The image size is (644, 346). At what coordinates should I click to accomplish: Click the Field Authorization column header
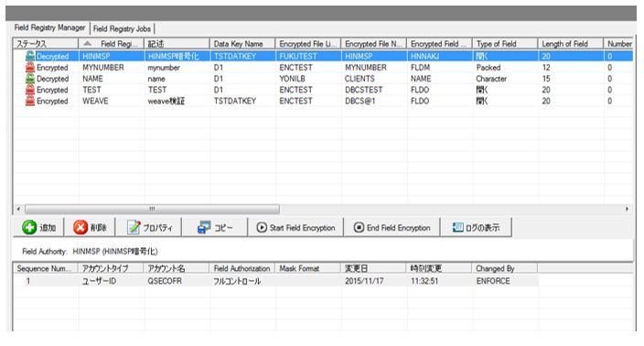point(242,268)
